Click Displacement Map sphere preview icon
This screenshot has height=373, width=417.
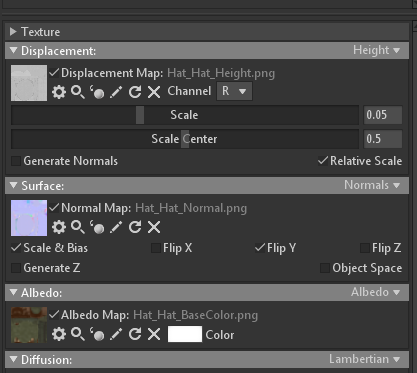(97, 92)
